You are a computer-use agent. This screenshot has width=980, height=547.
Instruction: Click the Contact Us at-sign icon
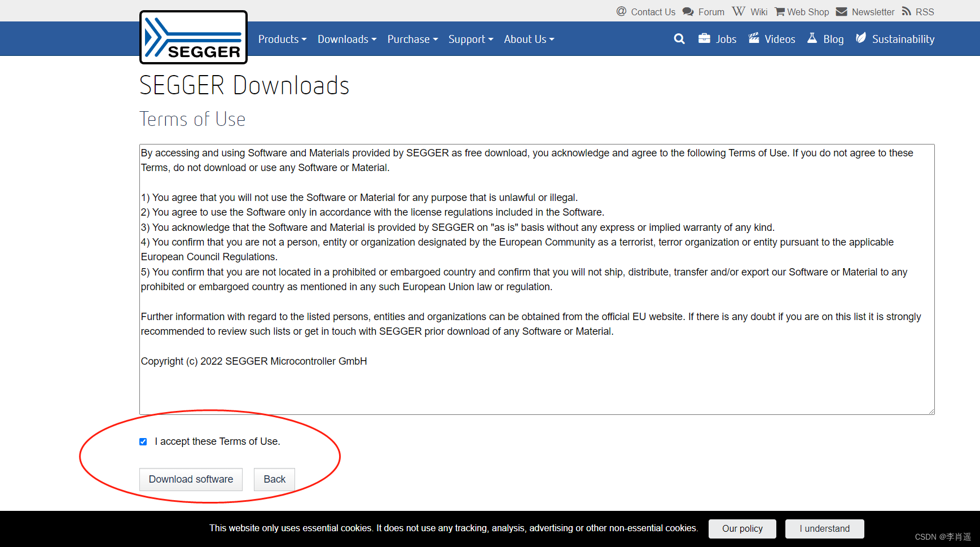(621, 11)
